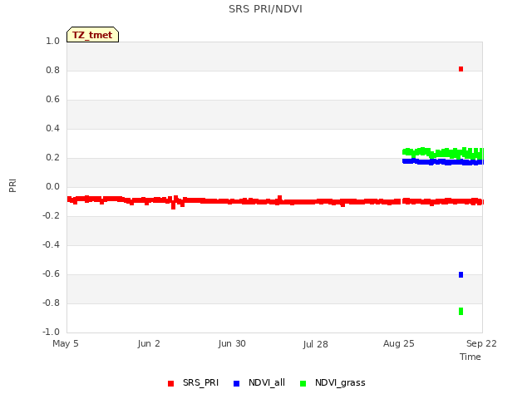Click the -0.8 y-axis tick value
Viewport: 532px width, 399px height.
[51, 303]
